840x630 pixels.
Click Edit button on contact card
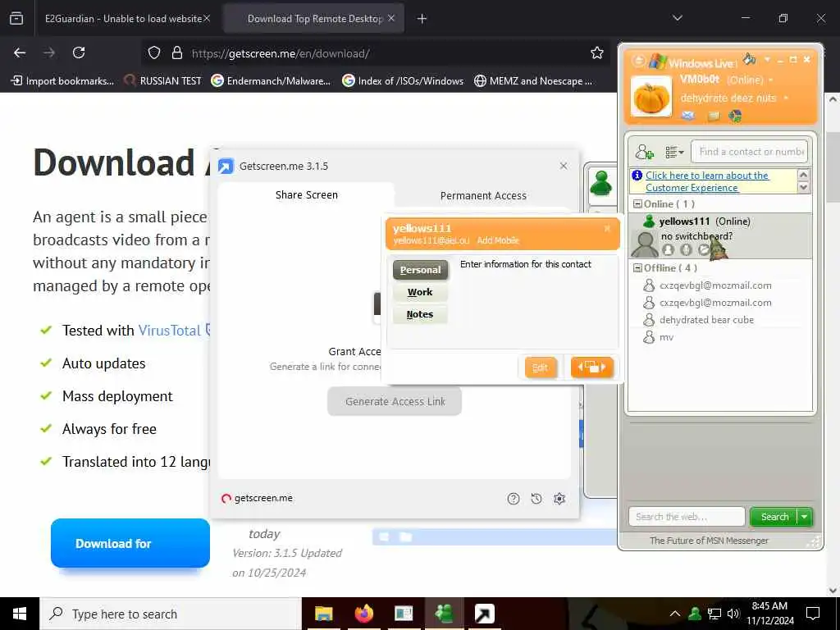coord(540,367)
